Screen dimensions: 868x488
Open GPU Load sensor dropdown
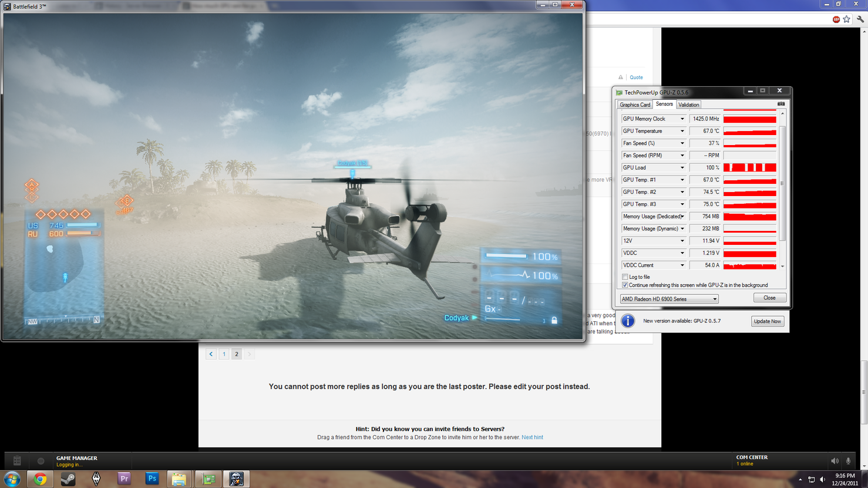tap(682, 168)
